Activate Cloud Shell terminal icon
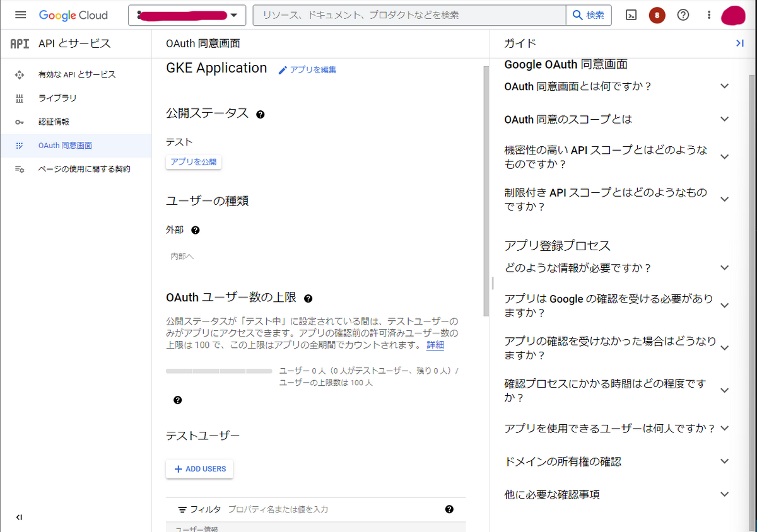 coord(631,15)
